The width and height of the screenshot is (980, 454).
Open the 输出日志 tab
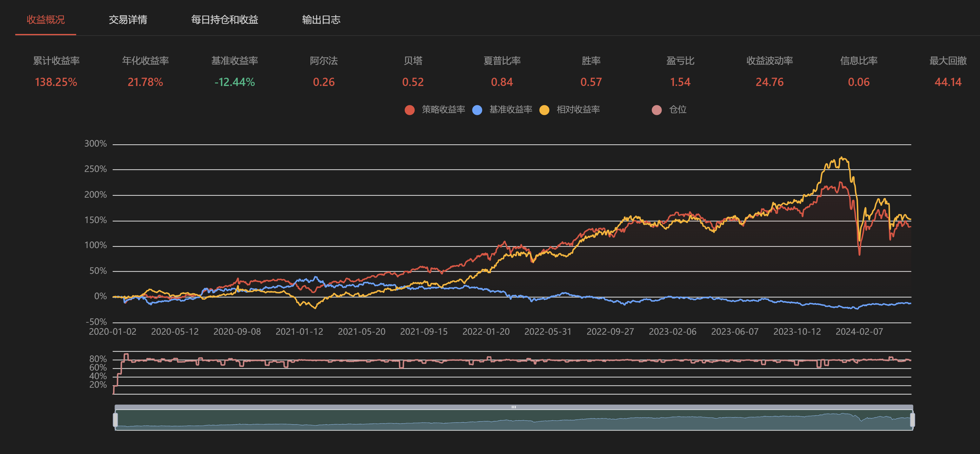(321, 20)
